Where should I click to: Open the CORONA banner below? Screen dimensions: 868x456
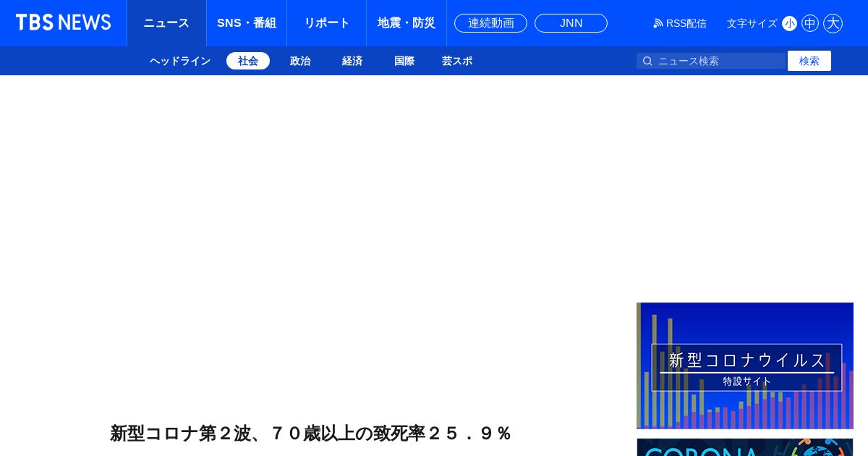tap(745, 447)
